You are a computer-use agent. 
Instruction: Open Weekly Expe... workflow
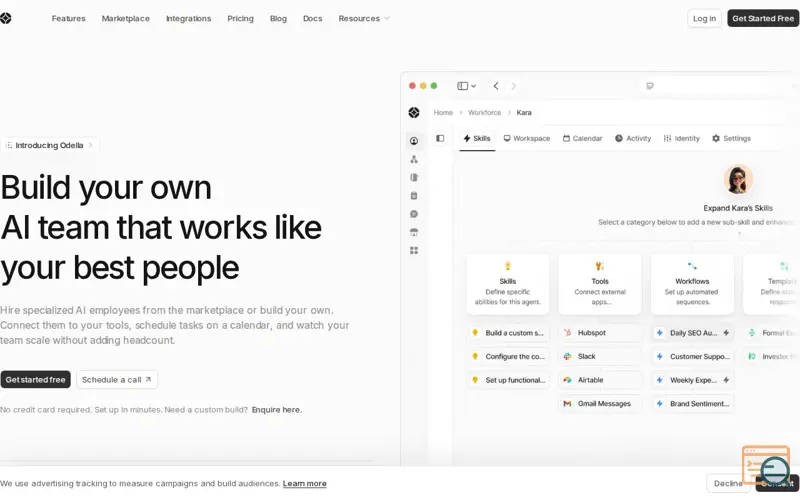click(692, 380)
